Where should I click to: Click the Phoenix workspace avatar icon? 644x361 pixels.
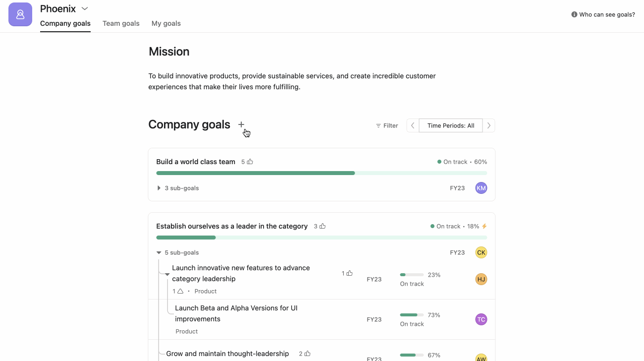pyautogui.click(x=20, y=14)
